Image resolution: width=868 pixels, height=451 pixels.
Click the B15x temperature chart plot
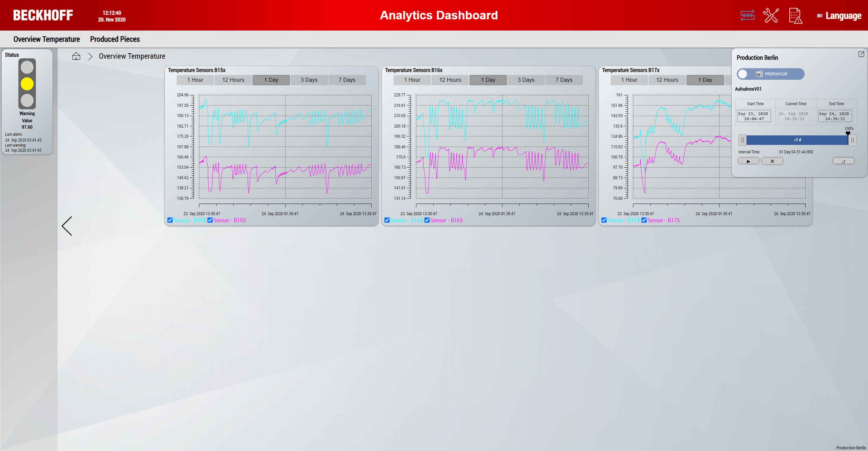285,147
